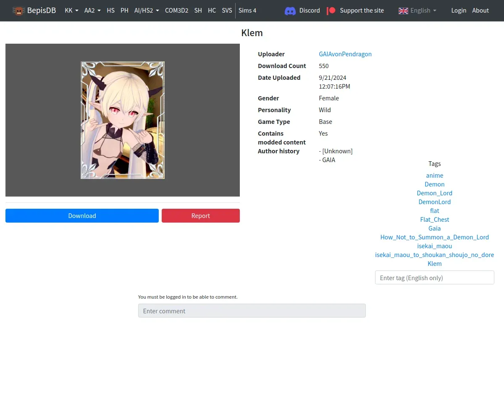The image size is (504, 420).
Task: Select the Klem tag link
Action: tap(435, 264)
